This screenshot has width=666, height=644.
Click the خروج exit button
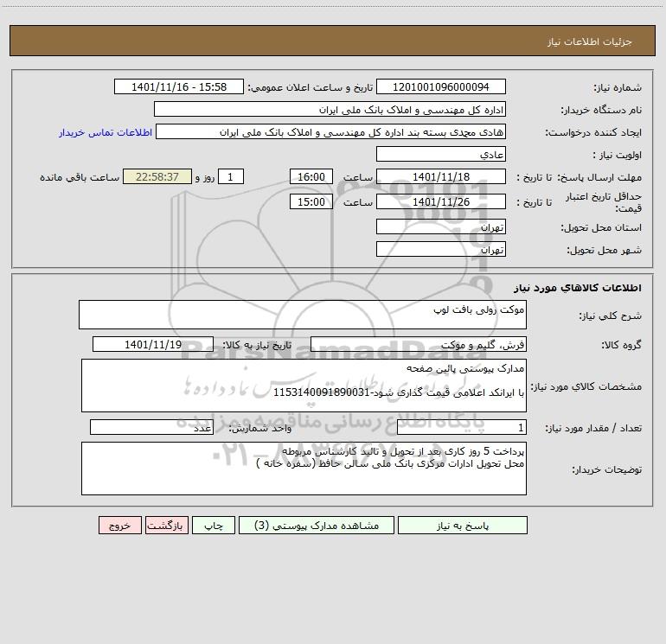(x=119, y=526)
